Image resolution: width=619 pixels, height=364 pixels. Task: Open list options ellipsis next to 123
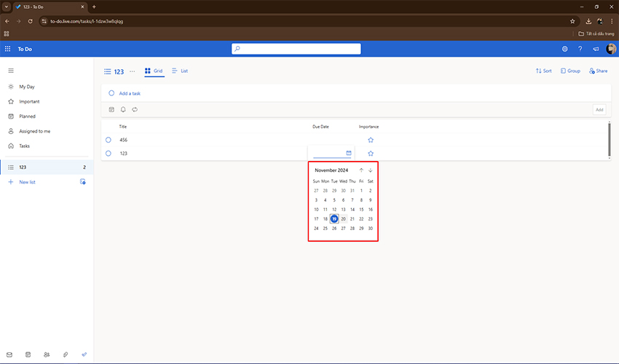point(132,71)
